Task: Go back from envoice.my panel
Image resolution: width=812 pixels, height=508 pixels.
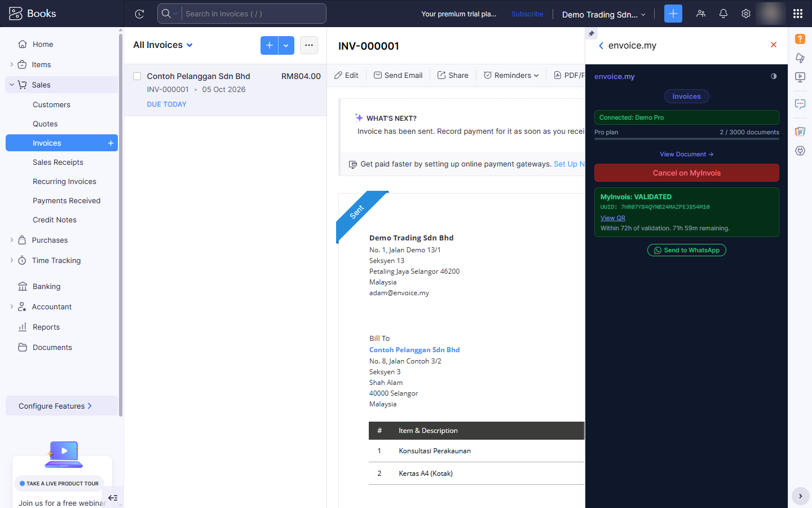Action: tap(601, 46)
